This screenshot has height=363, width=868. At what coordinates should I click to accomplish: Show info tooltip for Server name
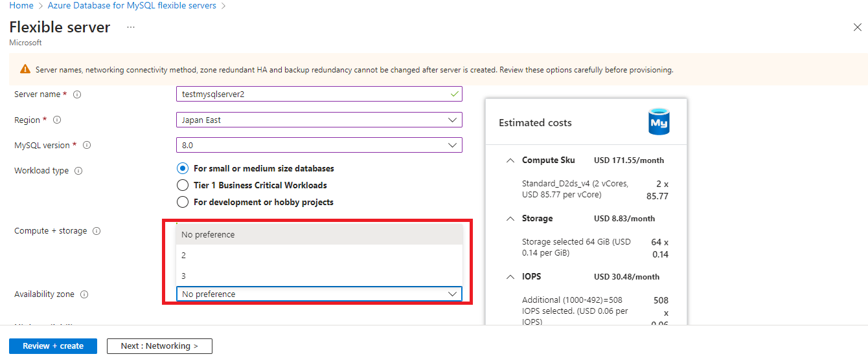click(77, 94)
